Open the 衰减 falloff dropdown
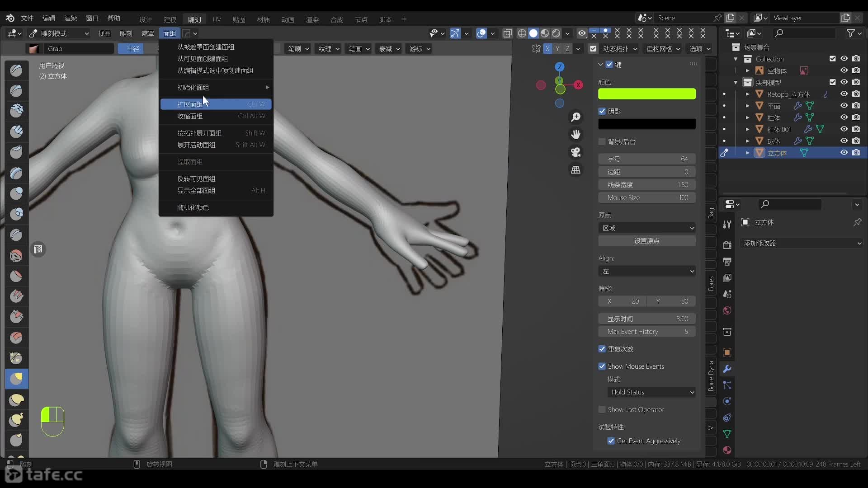Screen dimensions: 868x488 click(x=389, y=49)
